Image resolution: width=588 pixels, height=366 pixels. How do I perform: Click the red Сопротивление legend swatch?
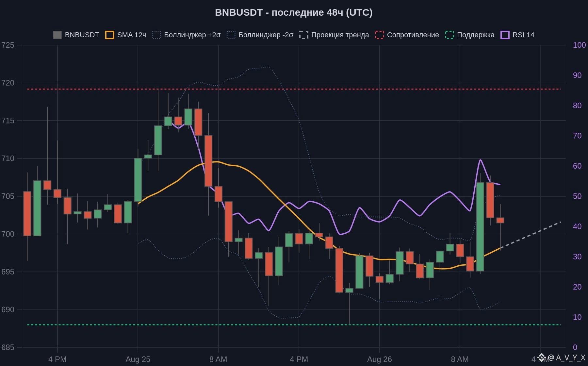pos(379,35)
